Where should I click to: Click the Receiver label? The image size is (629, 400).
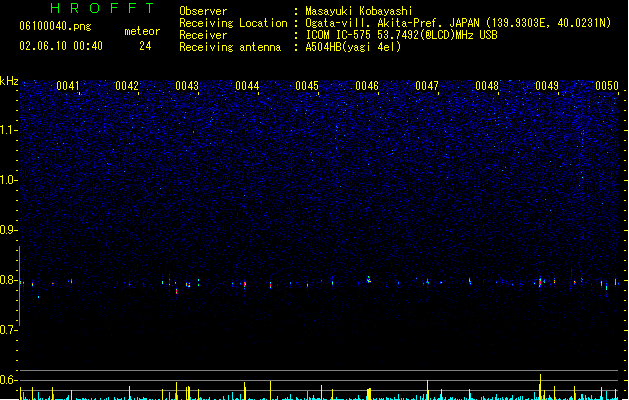coord(203,35)
